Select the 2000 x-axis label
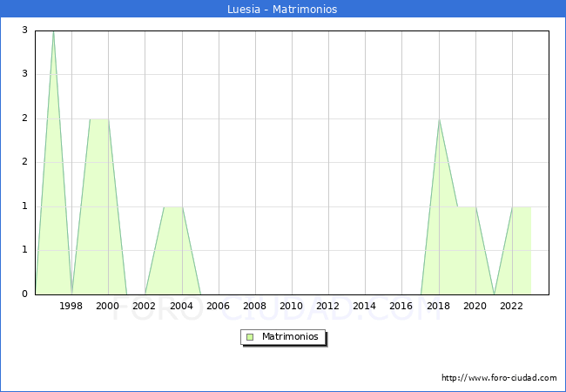Viewport: 566px width, 392px height. [108, 307]
